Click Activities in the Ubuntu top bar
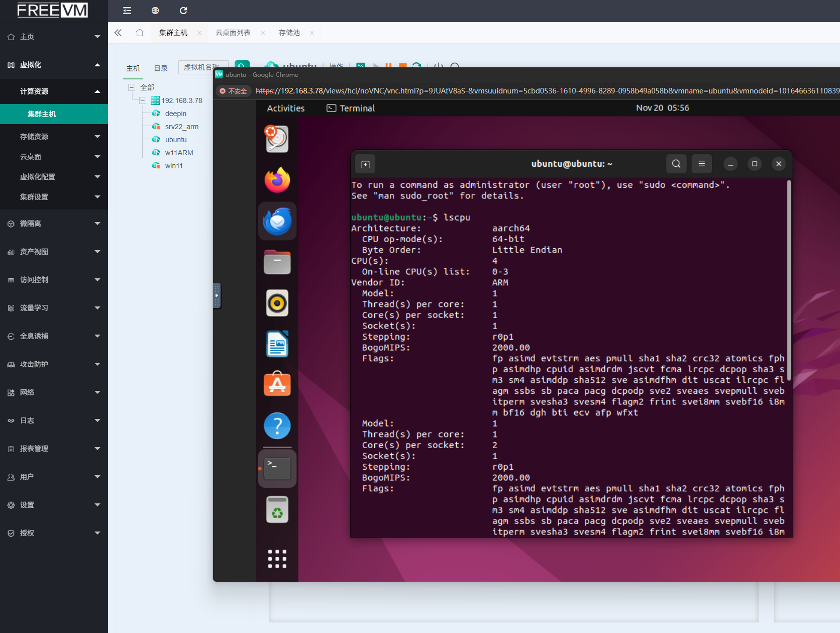 (x=285, y=108)
